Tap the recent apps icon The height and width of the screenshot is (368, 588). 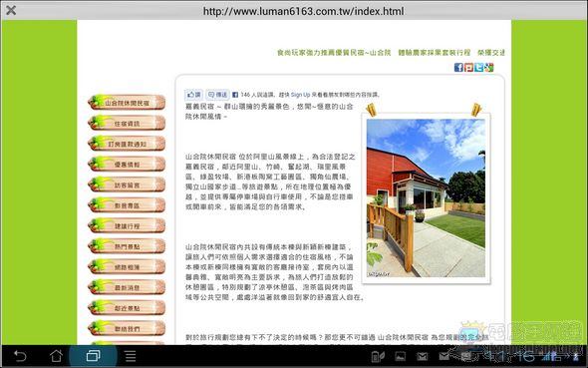93,356
